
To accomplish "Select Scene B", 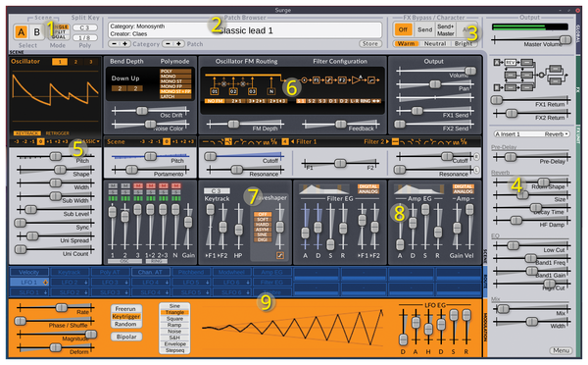I will tap(37, 32).
